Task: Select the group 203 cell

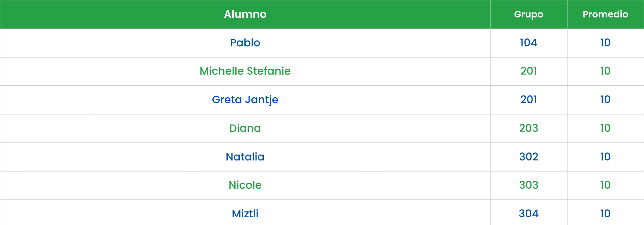Action: click(x=528, y=128)
